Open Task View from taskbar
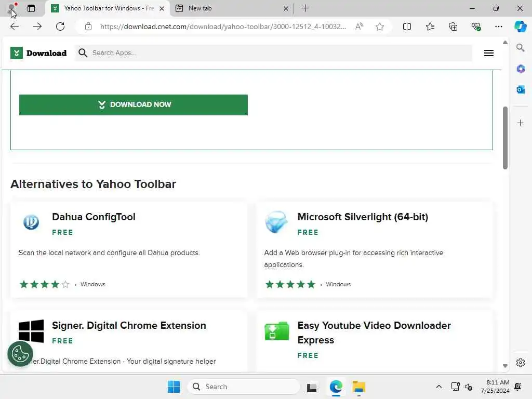 point(312,387)
